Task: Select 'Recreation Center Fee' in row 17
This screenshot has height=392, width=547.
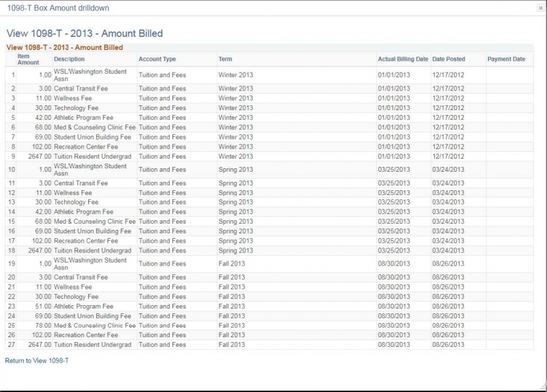Action: 86,241
